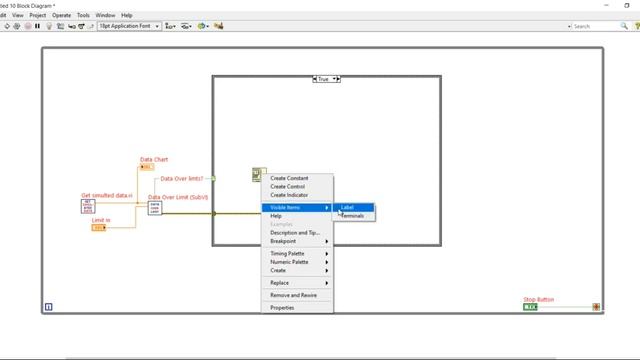Open Properties from context menu

[297, 308]
